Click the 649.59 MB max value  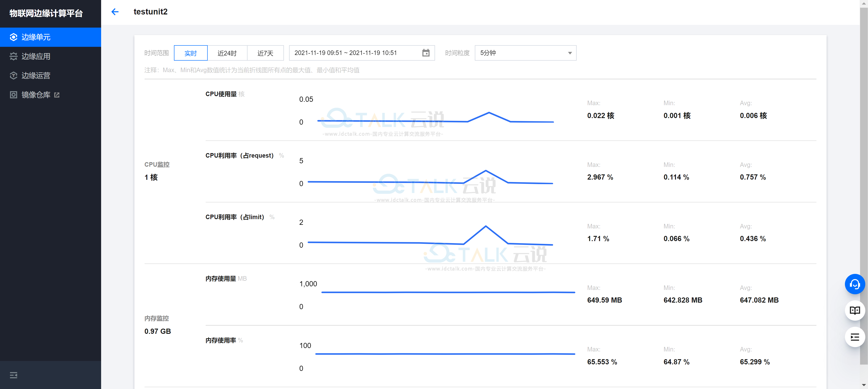point(604,300)
